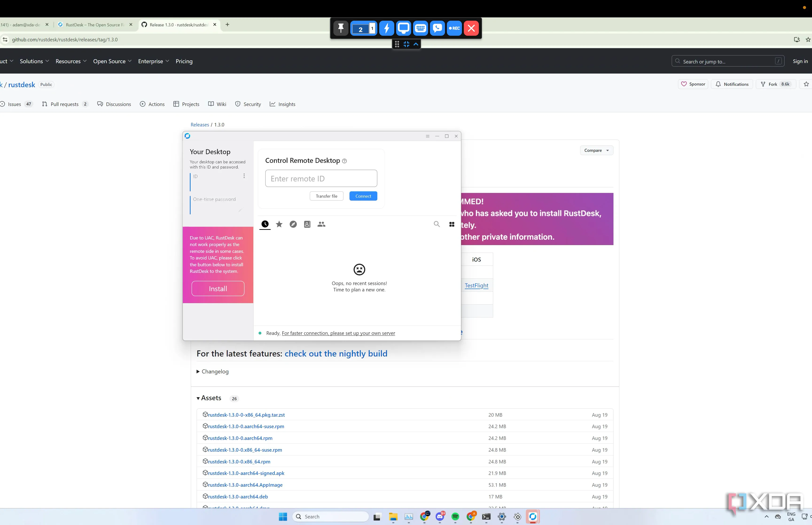The height and width of the screenshot is (525, 812).
Task: Switch to monitor 1 in the toolbar
Action: 372,29
